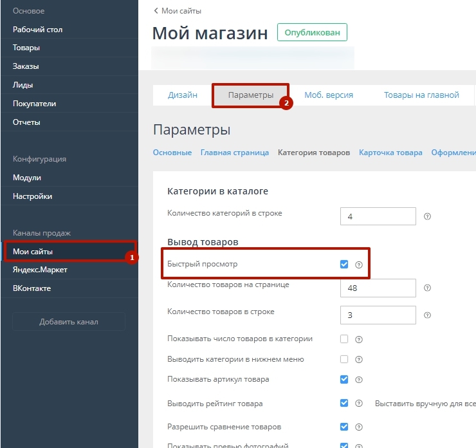Click Выставить вручную для всех link
Screen dimensions: 476x448
[x=425, y=404]
